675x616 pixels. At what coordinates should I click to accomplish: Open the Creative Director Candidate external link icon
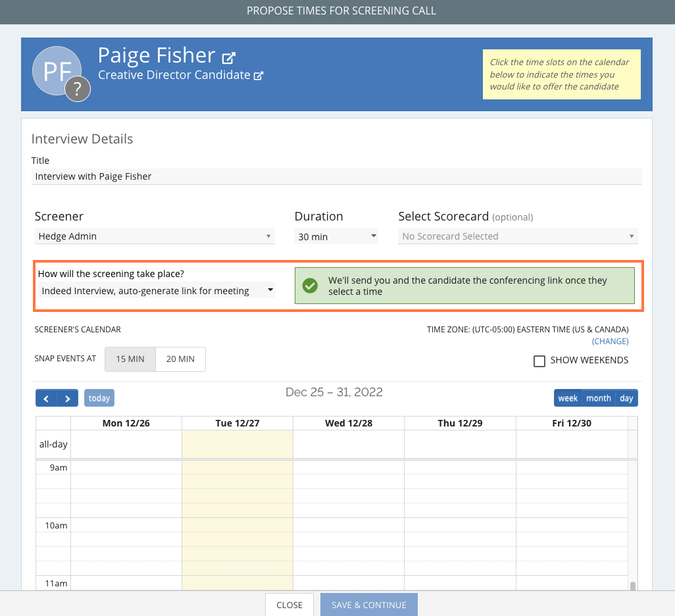pos(259,76)
